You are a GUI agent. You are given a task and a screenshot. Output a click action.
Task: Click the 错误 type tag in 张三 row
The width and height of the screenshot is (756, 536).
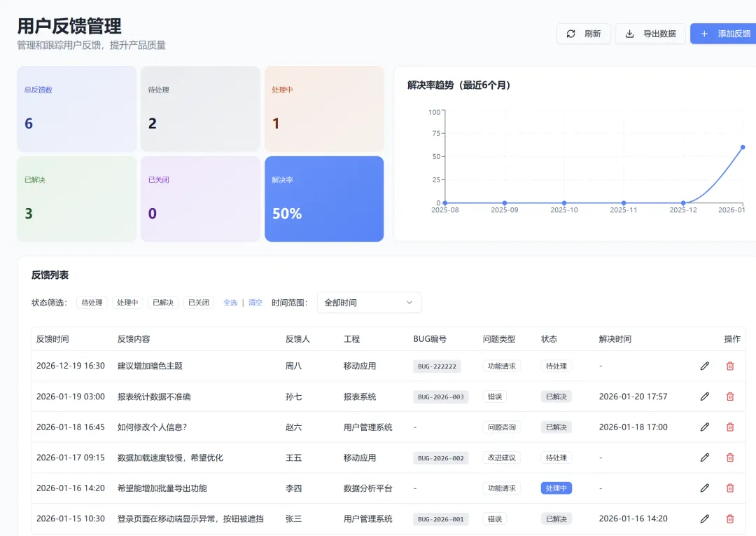coord(495,519)
